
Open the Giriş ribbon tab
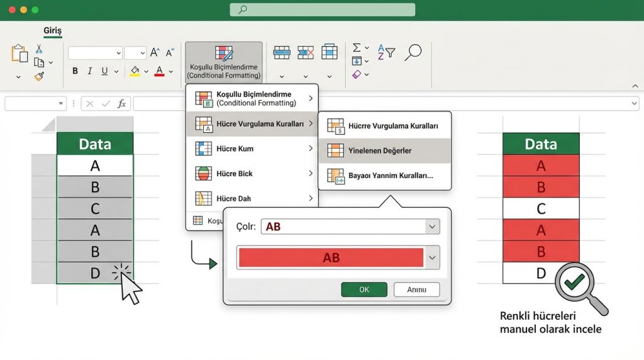[x=52, y=30]
